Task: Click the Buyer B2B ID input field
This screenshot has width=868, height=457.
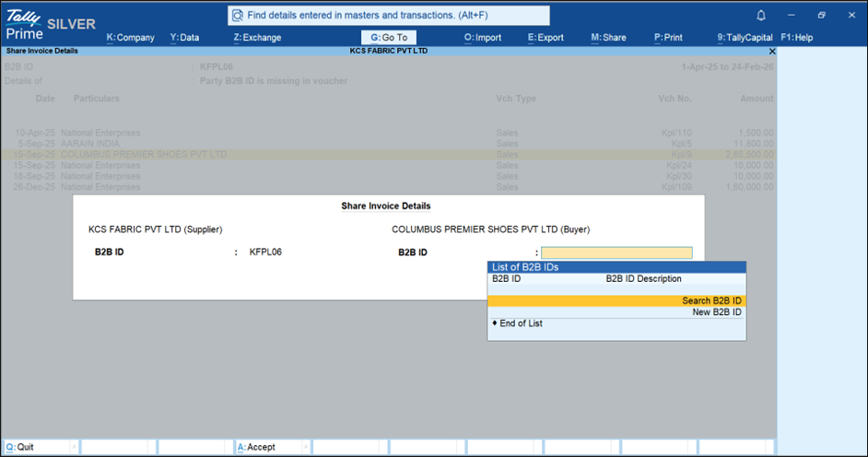Action: (x=616, y=252)
